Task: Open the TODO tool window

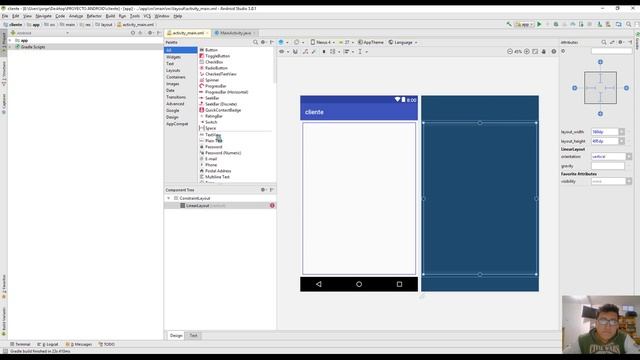Action: click(107, 344)
